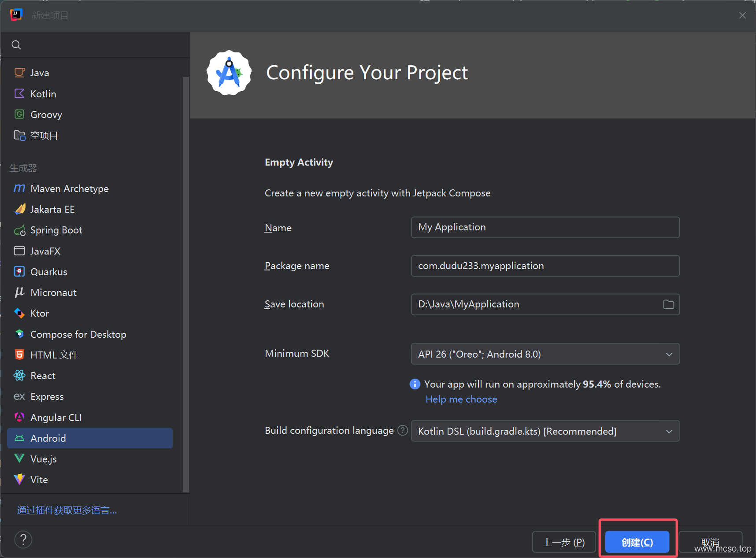Select the Java coffee cup icon

(19, 73)
